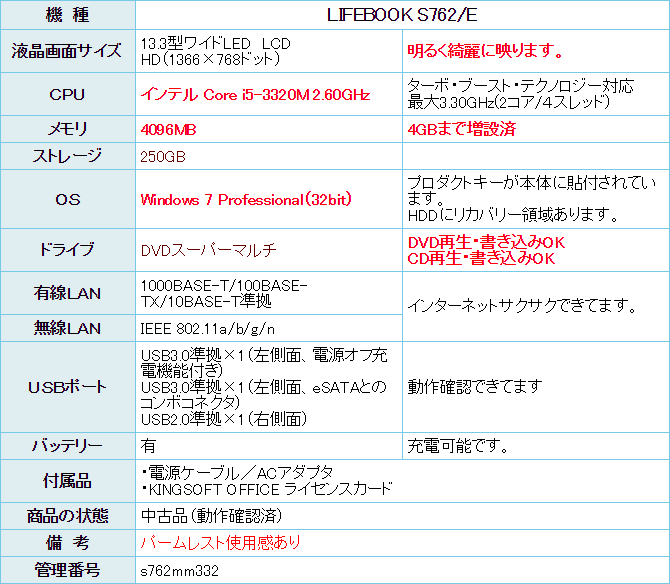
Task: Click the management number s762mm332
Action: (x=179, y=570)
